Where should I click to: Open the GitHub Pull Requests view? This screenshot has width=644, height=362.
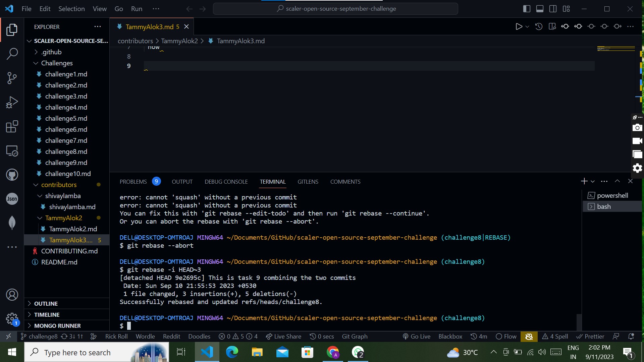pyautogui.click(x=12, y=175)
